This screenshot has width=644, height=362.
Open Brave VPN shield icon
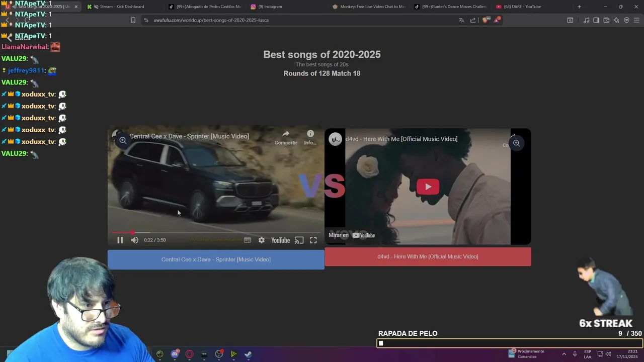point(626,20)
